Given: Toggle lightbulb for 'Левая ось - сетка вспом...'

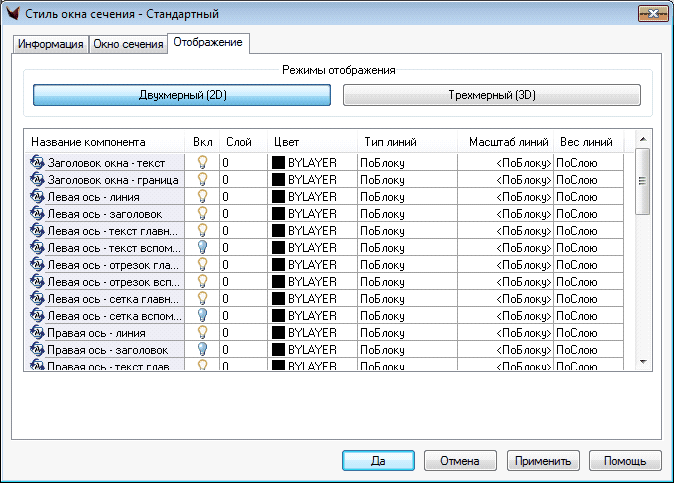Looking at the screenshot, I should (x=202, y=315).
